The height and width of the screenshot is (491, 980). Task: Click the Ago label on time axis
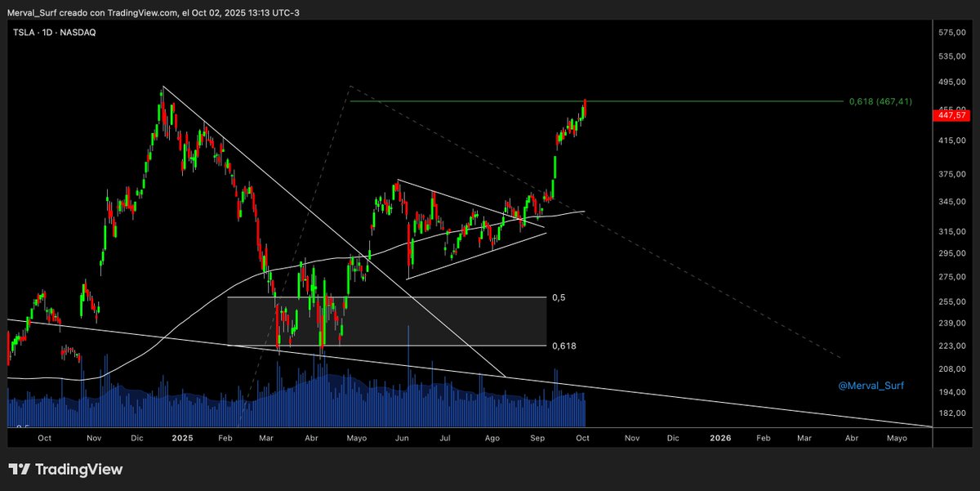pos(491,438)
